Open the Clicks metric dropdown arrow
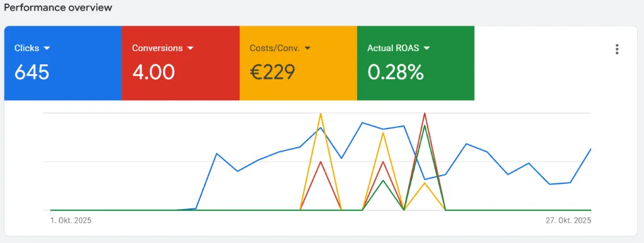Screen dimensions: 644x243 click(47, 48)
